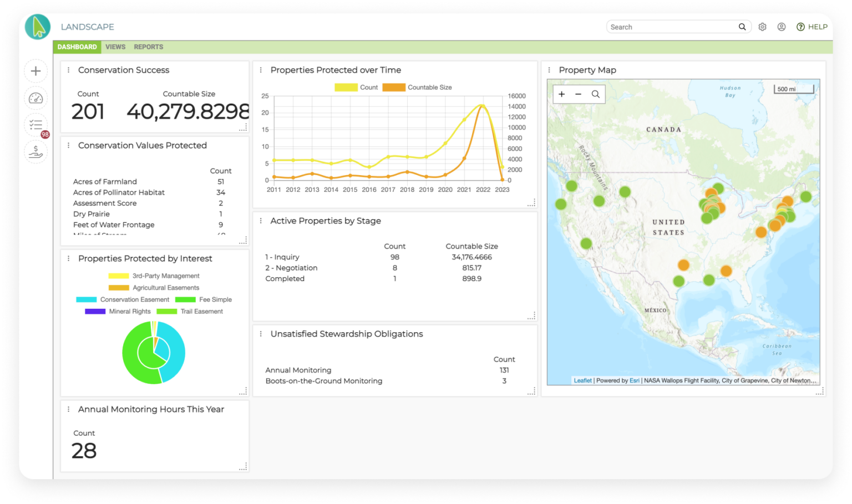Click the user account profile icon
Viewport: 852px width, 504px height.
tap(782, 27)
